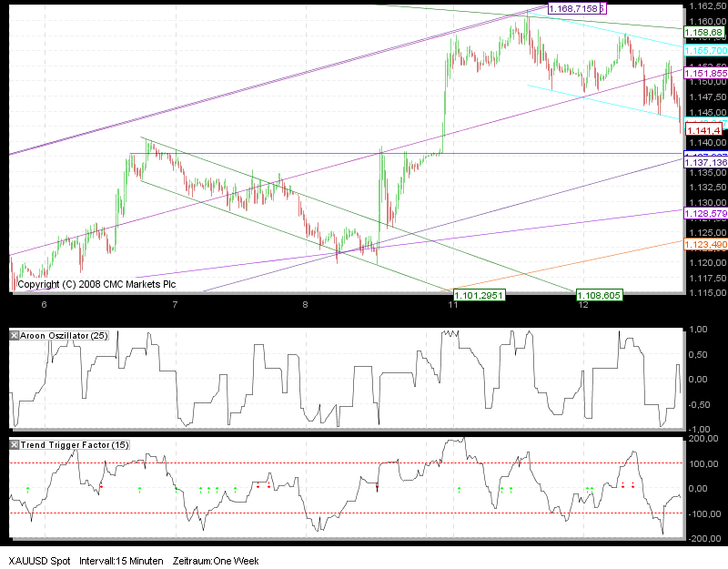Close the Aroon Oszillator (25) indicator panel
Viewport: 728px width, 569px height.
click(13, 335)
